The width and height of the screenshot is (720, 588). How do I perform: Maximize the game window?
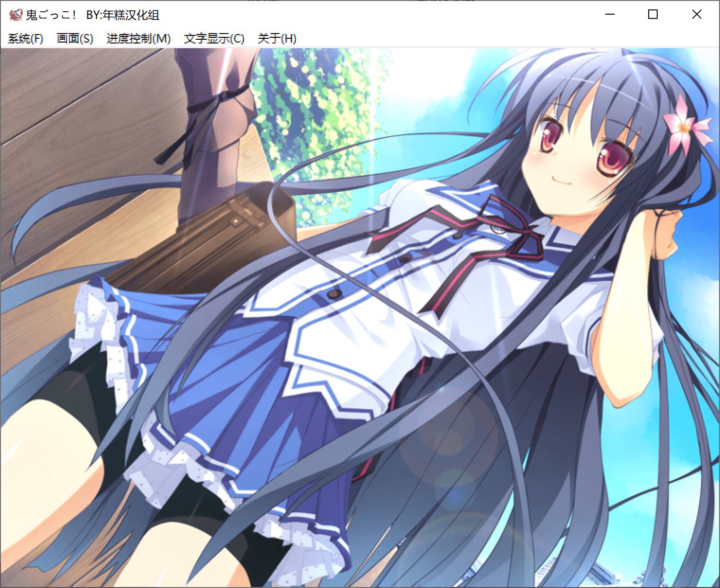click(653, 15)
